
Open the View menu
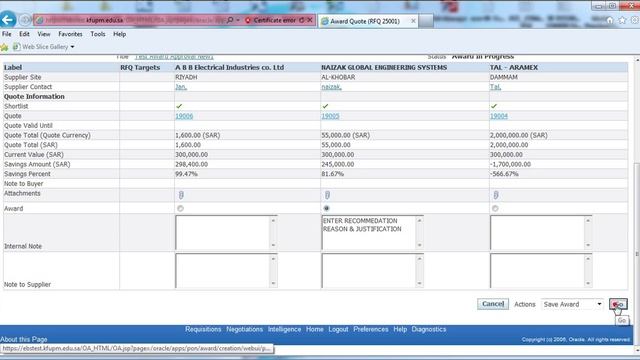click(44, 34)
